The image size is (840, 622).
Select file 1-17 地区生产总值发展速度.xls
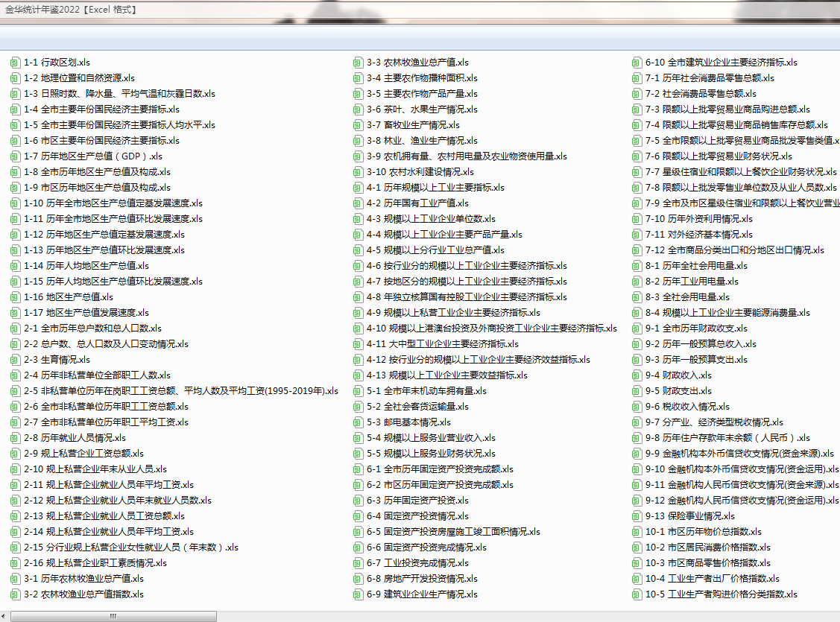(x=86, y=313)
